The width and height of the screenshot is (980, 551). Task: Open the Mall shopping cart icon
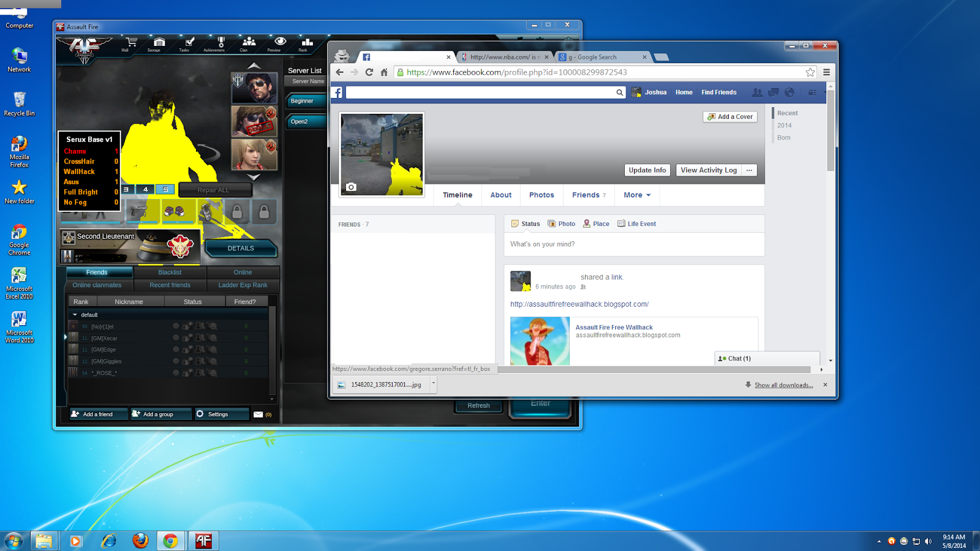130,43
